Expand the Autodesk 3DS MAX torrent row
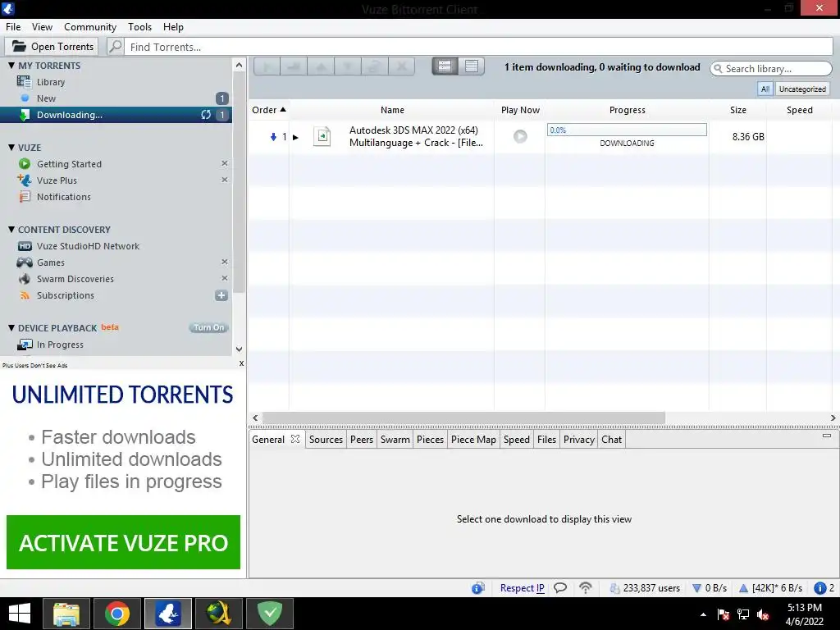840x630 pixels. [x=295, y=137]
